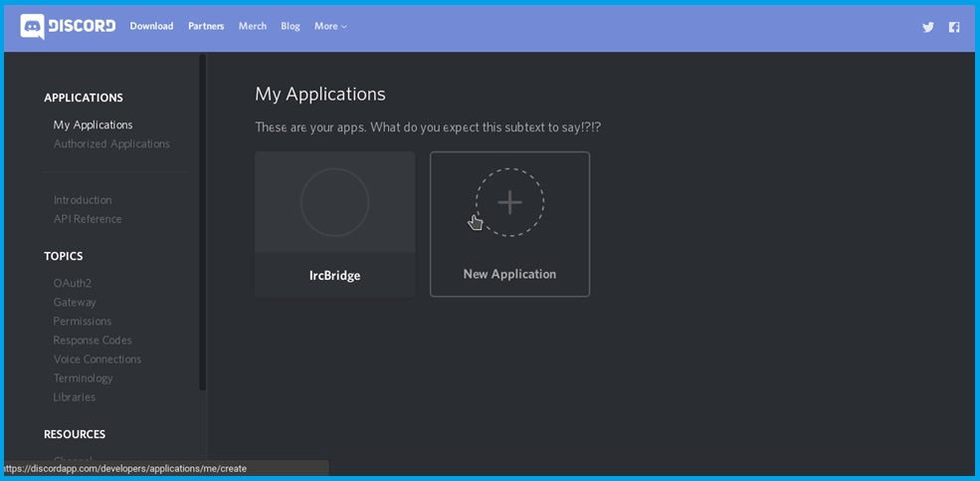Click the New Application label

click(x=509, y=274)
